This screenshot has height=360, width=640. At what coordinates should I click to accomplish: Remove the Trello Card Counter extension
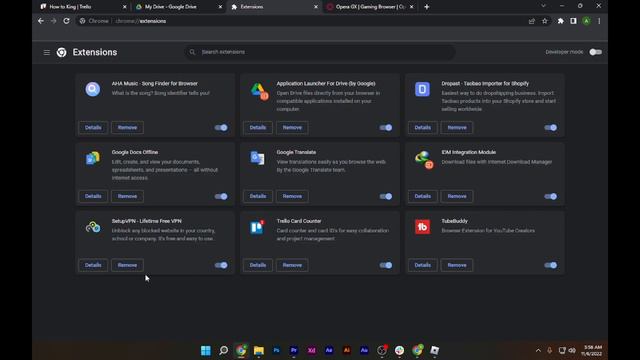[292, 265]
